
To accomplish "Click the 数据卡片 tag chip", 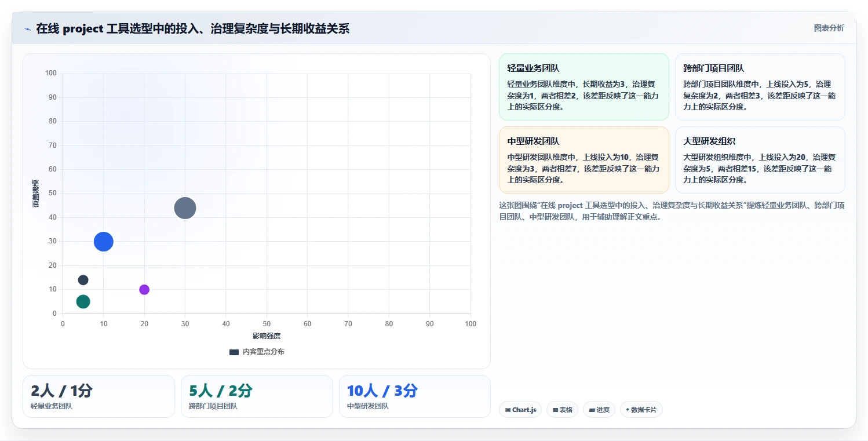I will point(641,410).
